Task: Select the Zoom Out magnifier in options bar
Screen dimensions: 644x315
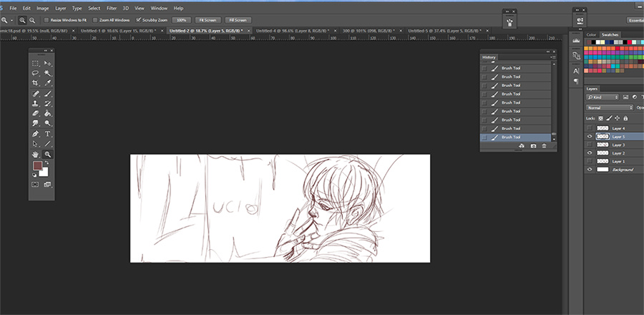Action: coord(34,20)
